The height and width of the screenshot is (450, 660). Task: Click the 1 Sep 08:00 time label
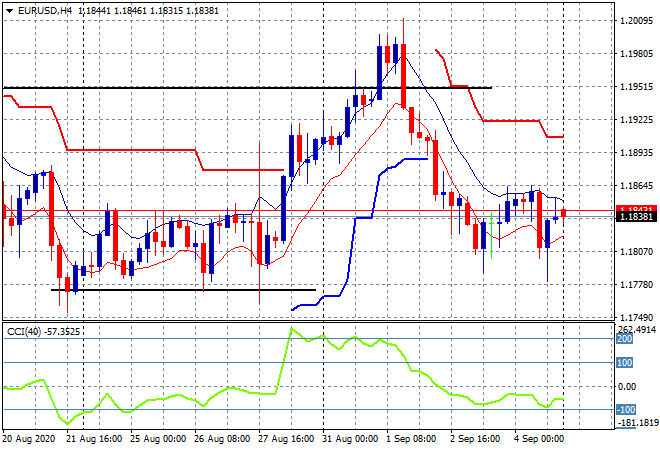(x=411, y=439)
